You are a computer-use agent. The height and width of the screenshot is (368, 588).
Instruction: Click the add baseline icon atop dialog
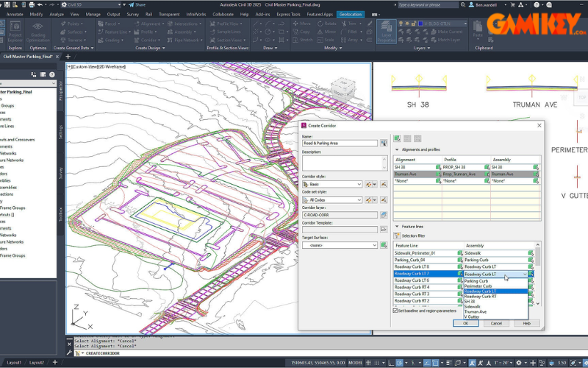click(x=397, y=138)
